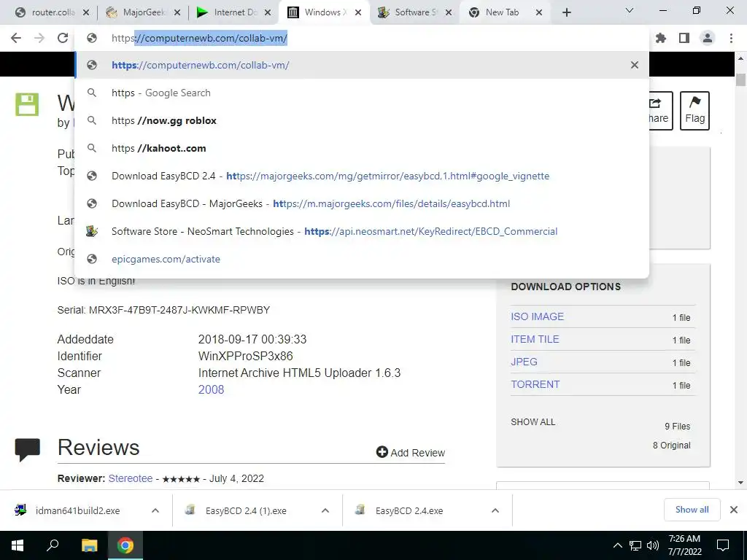This screenshot has height=560, width=747.
Task: Select Download EasyBCD - MajorGeeks suggestion
Action: click(362, 203)
